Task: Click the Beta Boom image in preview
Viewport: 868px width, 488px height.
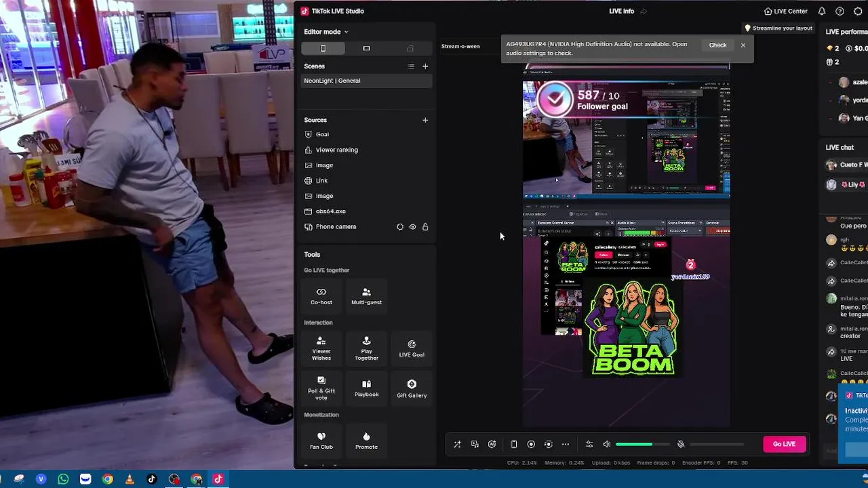Action: [632, 329]
